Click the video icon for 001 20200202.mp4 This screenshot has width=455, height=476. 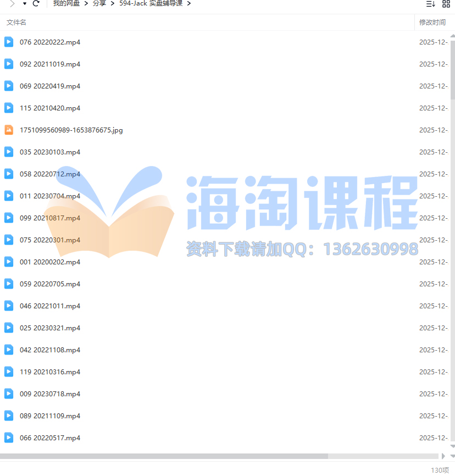(x=9, y=262)
